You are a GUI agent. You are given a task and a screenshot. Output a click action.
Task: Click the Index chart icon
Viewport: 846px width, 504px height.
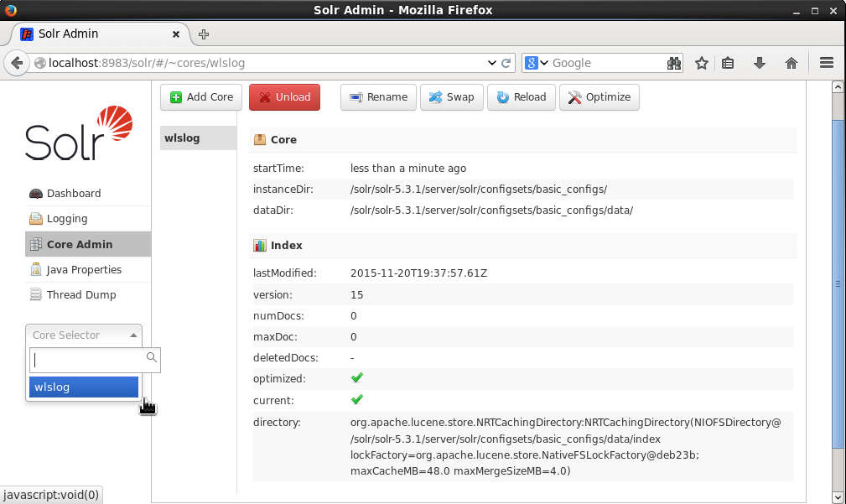coord(260,246)
